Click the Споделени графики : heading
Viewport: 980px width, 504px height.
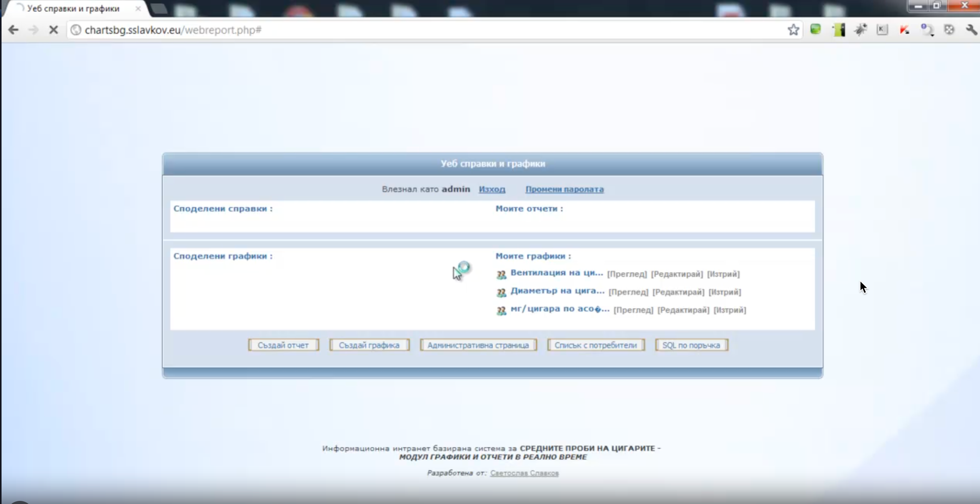pyautogui.click(x=223, y=256)
